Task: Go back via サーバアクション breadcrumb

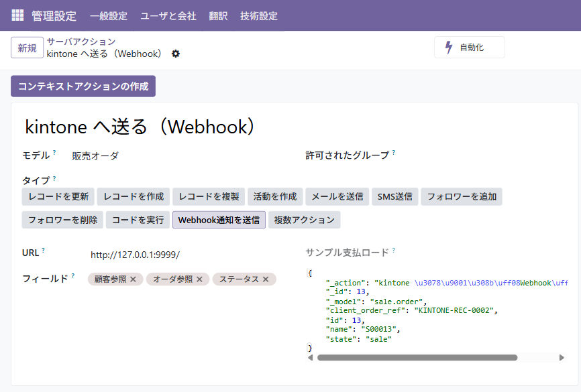Action: coord(81,42)
